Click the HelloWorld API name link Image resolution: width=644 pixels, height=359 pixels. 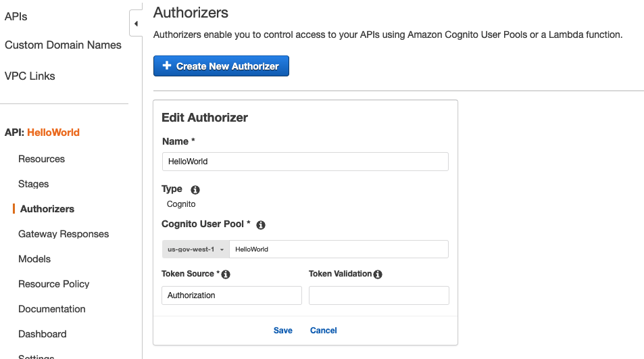pos(53,133)
